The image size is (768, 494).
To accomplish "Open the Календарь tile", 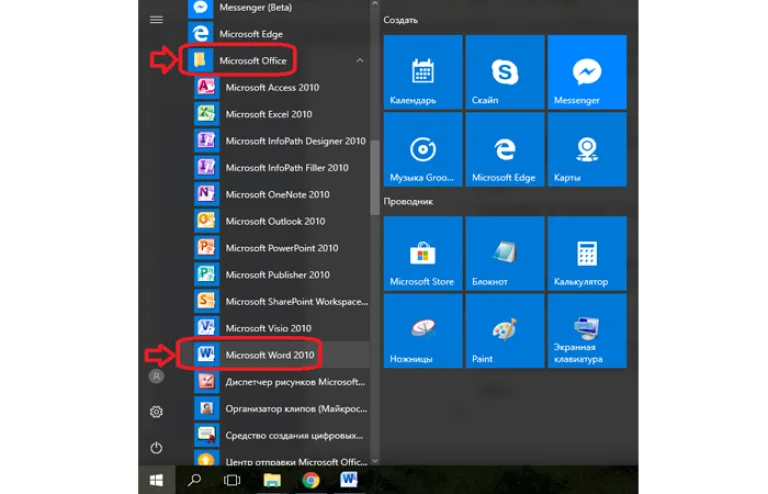I will (x=423, y=71).
